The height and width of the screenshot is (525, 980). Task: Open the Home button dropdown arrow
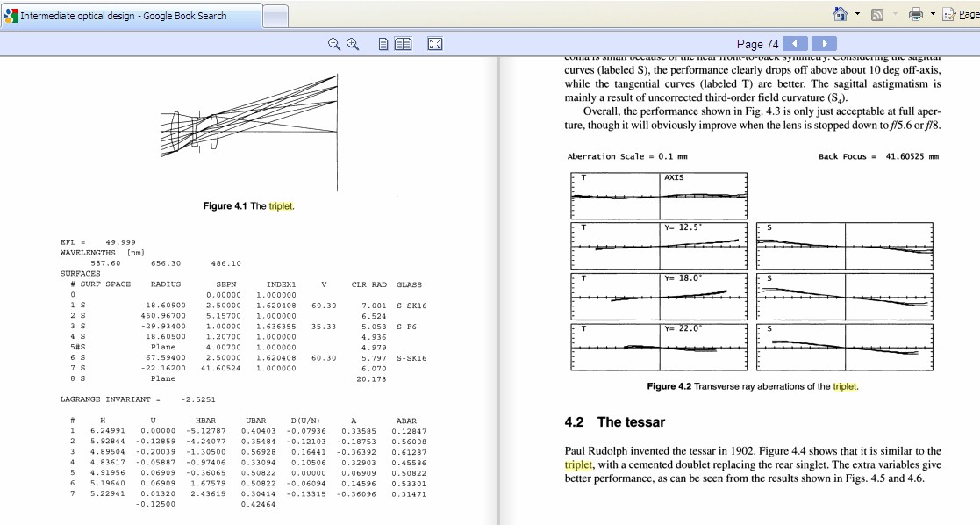(857, 15)
